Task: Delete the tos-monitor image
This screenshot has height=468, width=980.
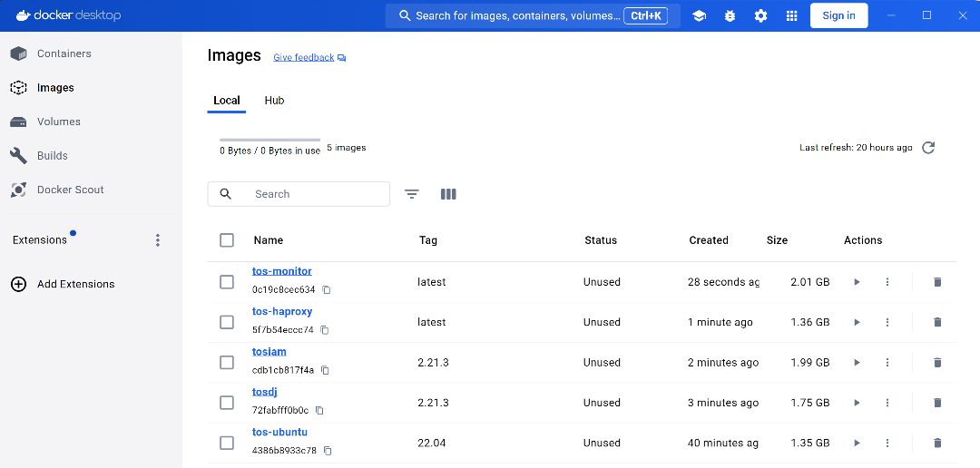Action: (936, 282)
